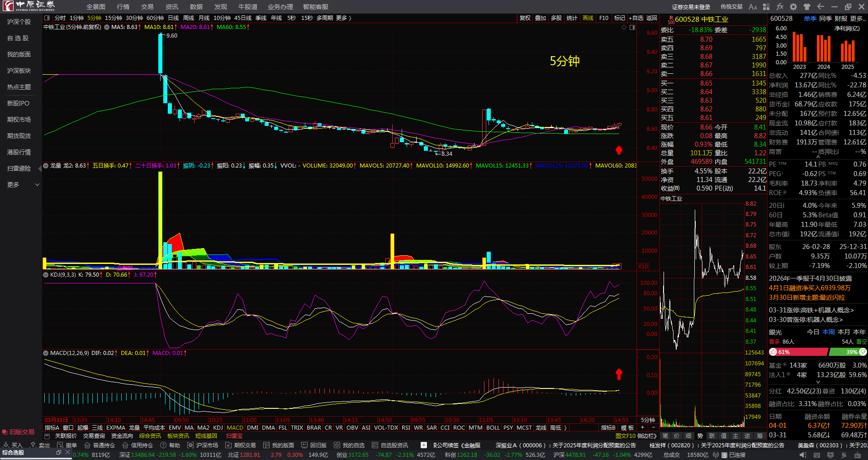Zoom in chart with the + button
Screen dimensions: 868x460
click(643, 428)
